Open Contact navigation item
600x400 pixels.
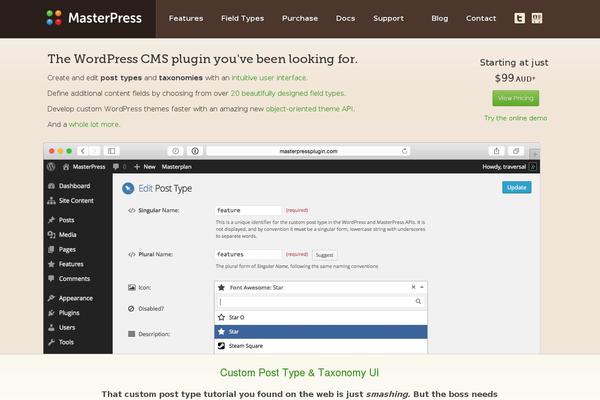click(481, 18)
